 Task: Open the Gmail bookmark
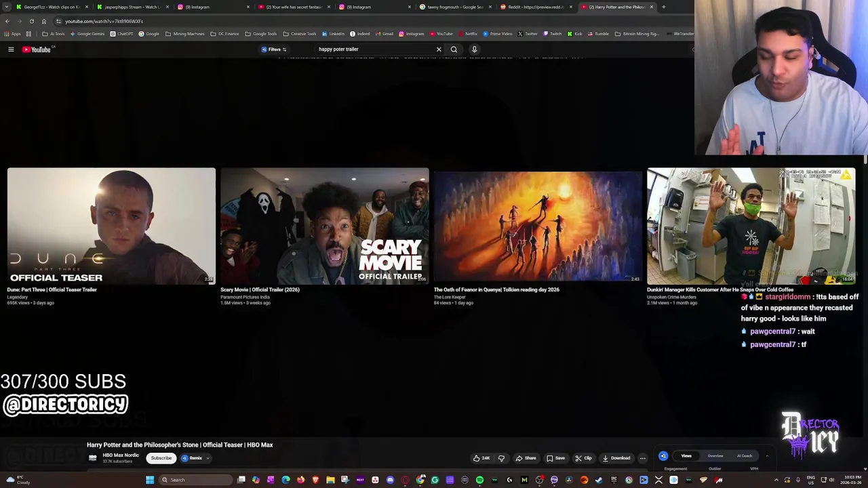384,34
